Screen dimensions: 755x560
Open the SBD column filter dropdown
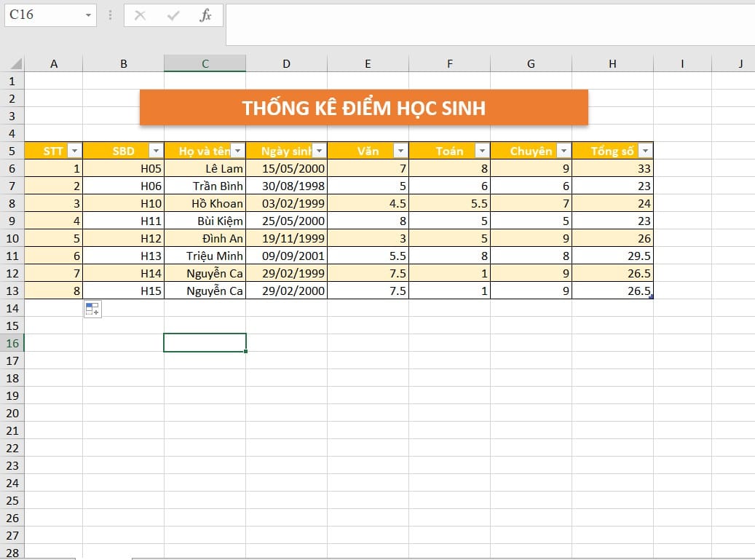point(156,151)
